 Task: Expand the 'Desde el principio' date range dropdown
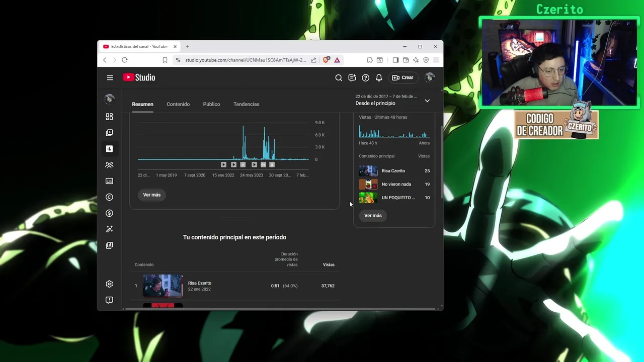[392, 100]
